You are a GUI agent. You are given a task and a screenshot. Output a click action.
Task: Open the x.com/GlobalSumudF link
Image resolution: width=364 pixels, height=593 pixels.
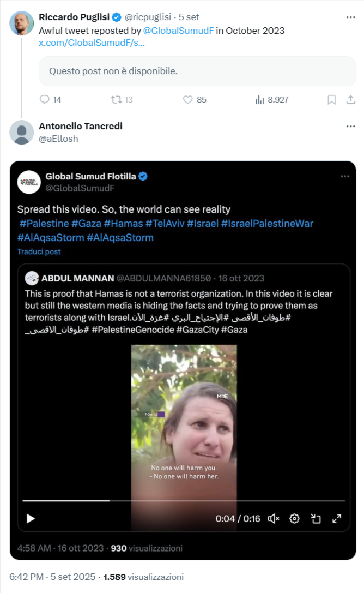coord(92,43)
